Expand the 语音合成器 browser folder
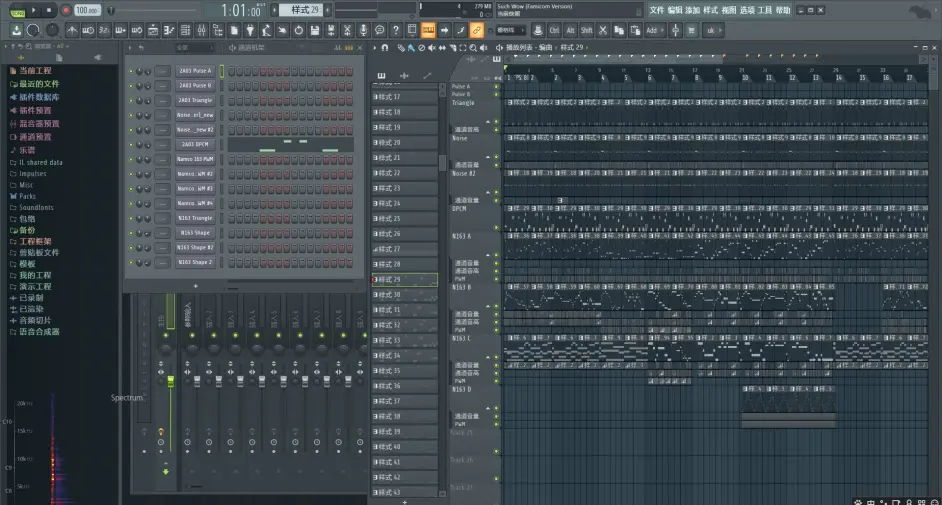Image resolution: width=942 pixels, height=505 pixels. [x=34, y=331]
